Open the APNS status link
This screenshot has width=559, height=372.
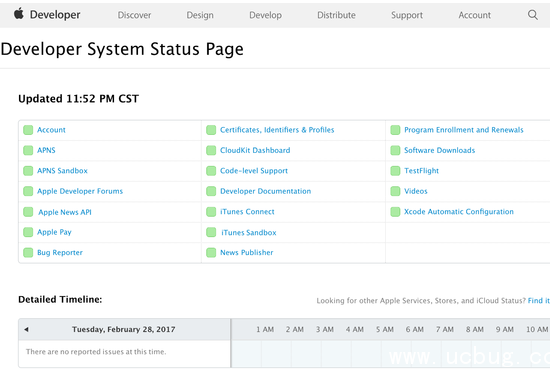click(46, 150)
